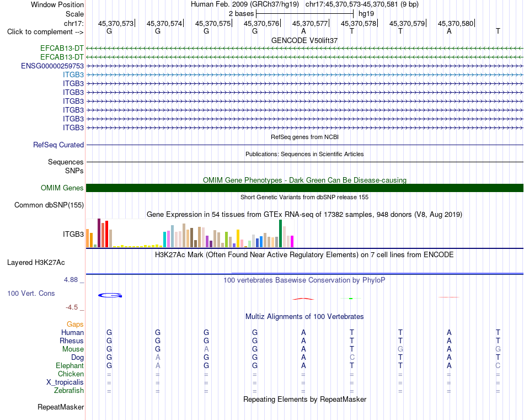Click position marker 45,370,573 on ruler

[116, 23]
